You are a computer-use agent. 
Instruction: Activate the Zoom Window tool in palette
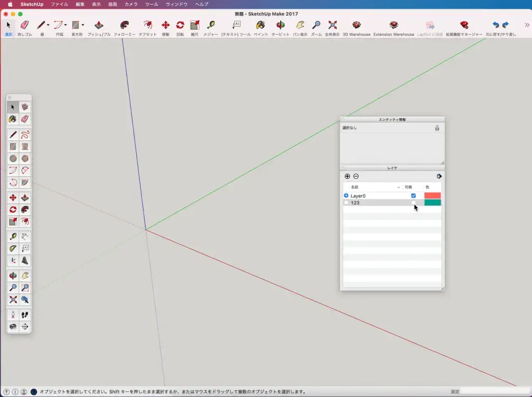coord(25,288)
